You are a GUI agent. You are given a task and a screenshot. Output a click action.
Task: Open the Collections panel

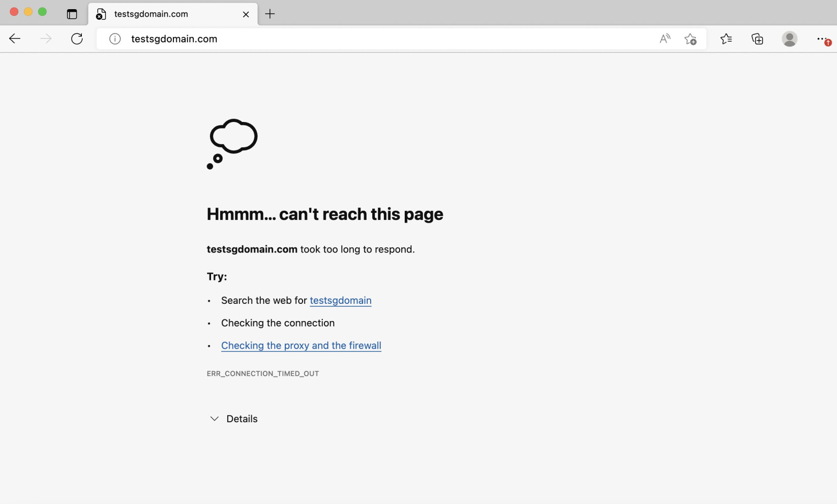758,39
